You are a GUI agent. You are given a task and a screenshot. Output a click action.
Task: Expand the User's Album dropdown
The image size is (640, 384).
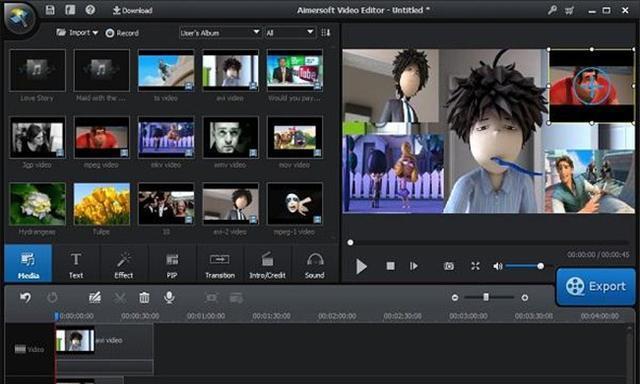(220, 33)
